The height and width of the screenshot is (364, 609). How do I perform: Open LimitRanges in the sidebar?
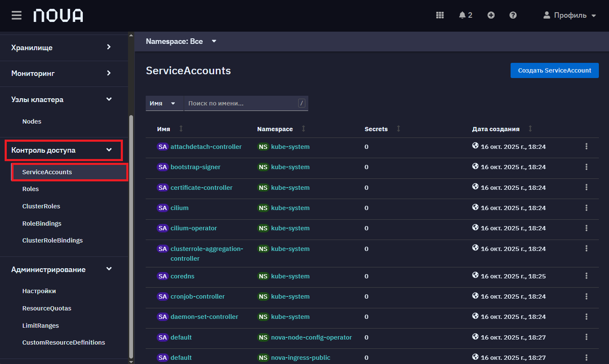pyautogui.click(x=41, y=326)
